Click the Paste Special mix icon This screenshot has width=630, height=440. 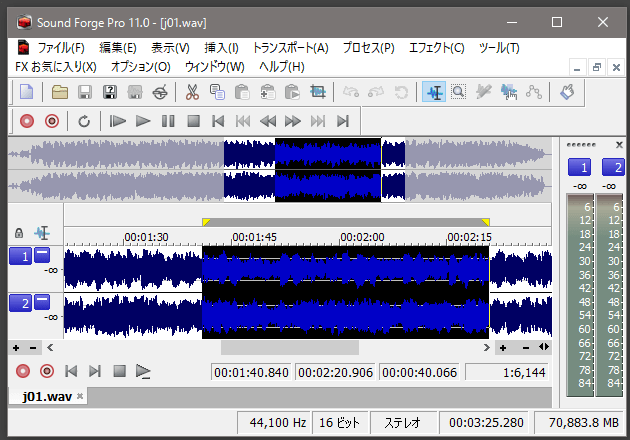point(268,92)
